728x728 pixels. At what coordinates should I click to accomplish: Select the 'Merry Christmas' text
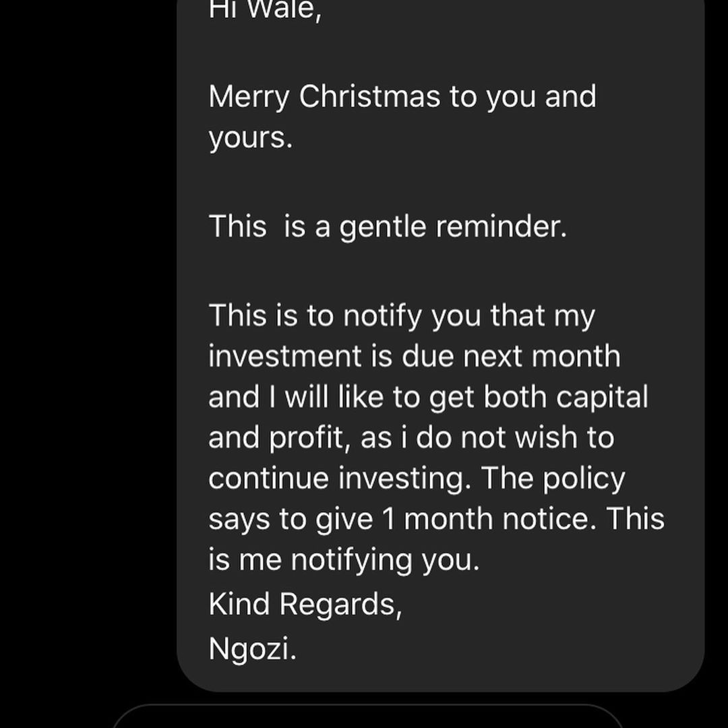point(324,96)
